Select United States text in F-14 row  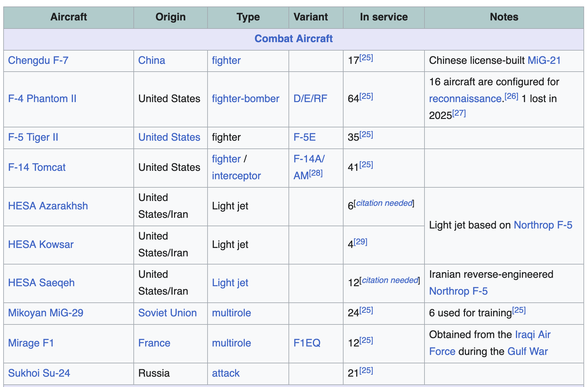pyautogui.click(x=169, y=167)
